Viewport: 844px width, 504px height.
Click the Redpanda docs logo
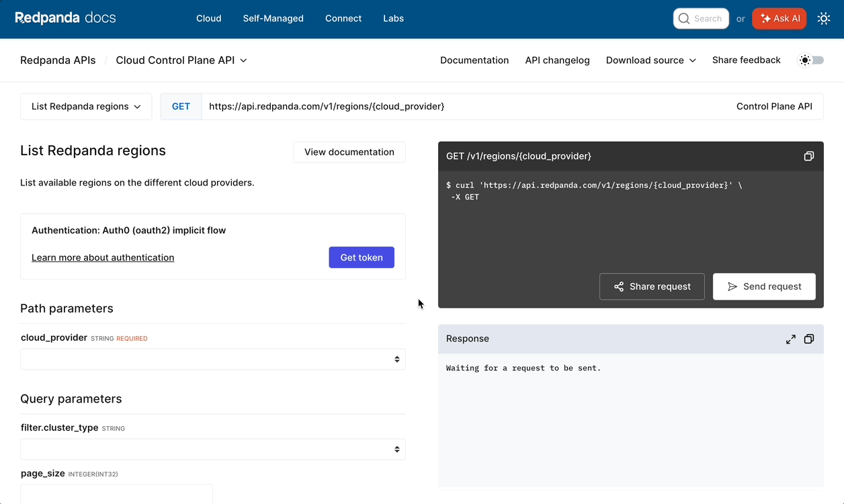click(x=65, y=18)
